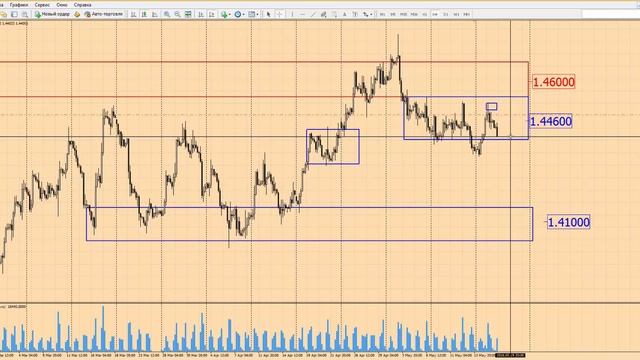This screenshot has height=360, width=640.
Task: Open the Strategy Tester icon
Action: (x=25, y=14)
